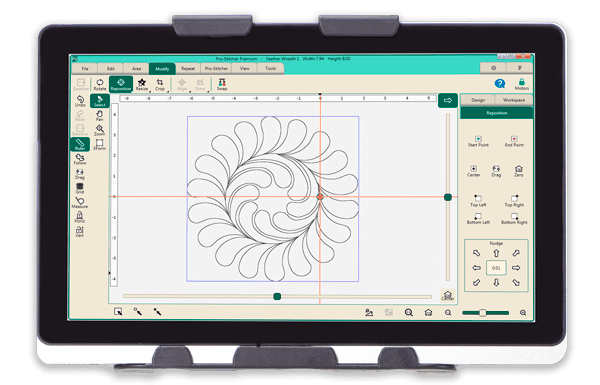Nudge the design diagonally down-right

click(516, 282)
